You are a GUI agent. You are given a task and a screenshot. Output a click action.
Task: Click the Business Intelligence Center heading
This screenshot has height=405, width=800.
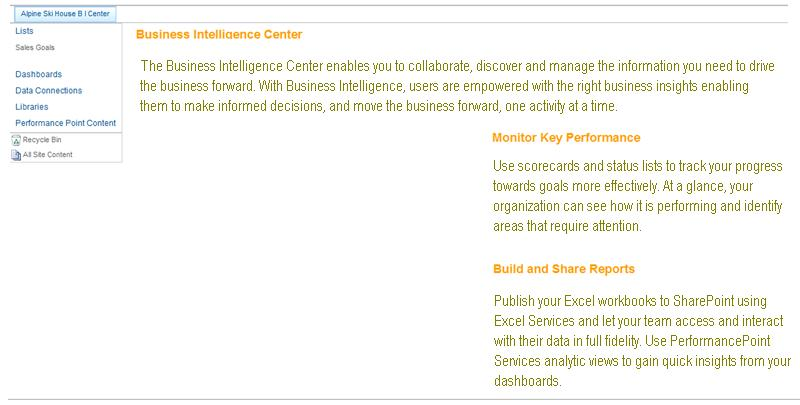click(x=219, y=35)
